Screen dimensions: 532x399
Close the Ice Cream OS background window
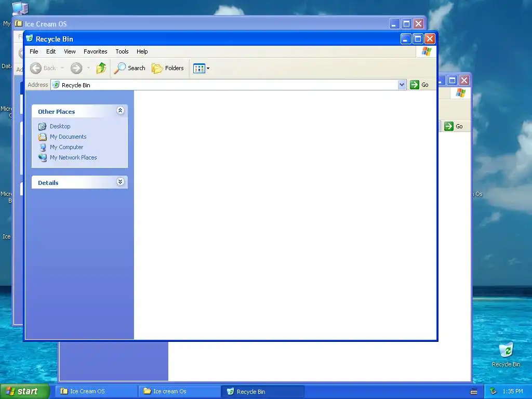(418, 24)
